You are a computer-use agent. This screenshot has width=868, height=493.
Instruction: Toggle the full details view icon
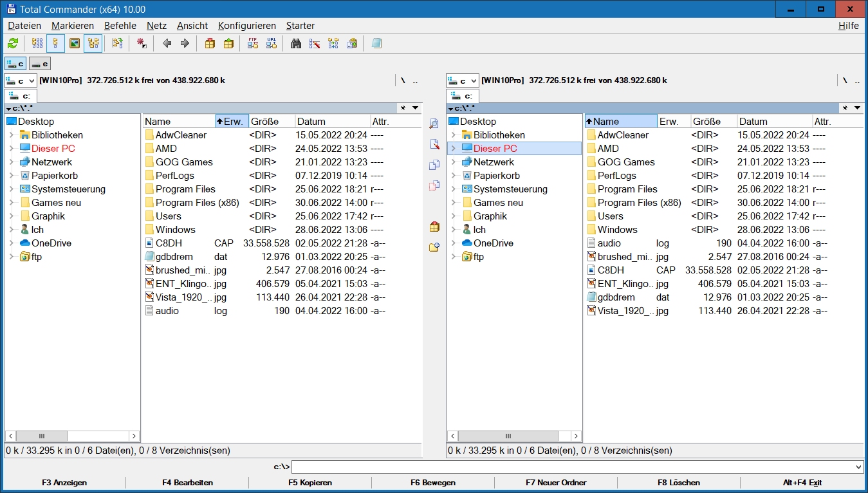pos(56,44)
